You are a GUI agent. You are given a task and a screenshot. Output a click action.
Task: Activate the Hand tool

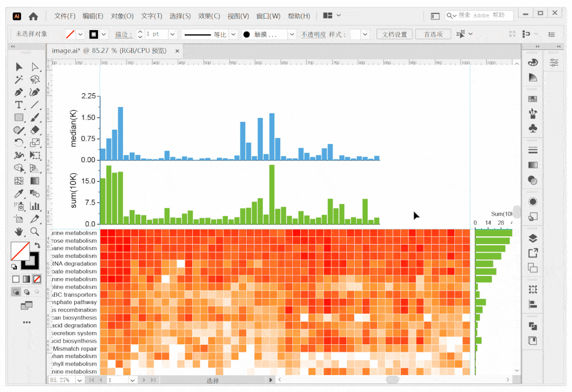coord(19,231)
